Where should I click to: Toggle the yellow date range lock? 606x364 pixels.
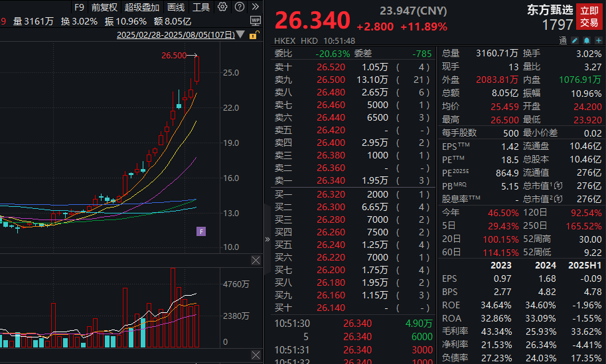pos(254,35)
